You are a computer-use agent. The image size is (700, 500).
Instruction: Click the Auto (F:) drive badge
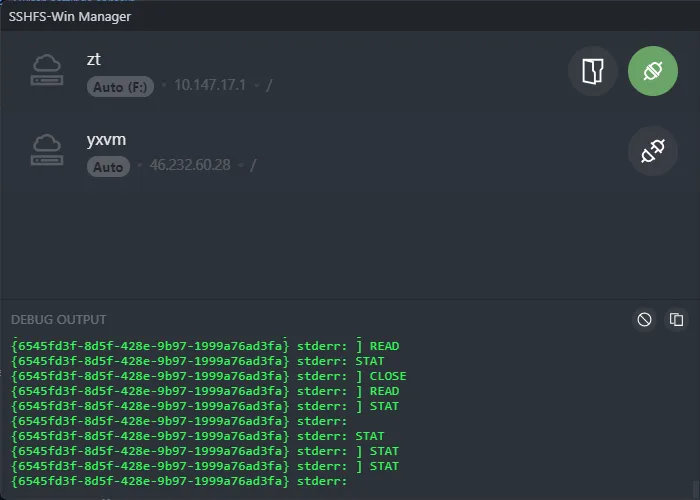122,87
